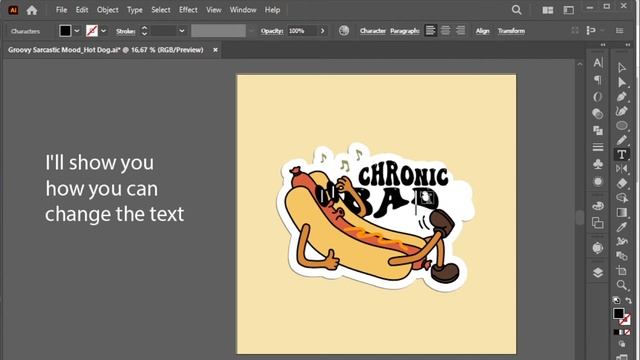Viewport: 640px width, 360px height.
Task: Swap fill and stroke arrows
Action: pyautogui.click(x=628, y=301)
